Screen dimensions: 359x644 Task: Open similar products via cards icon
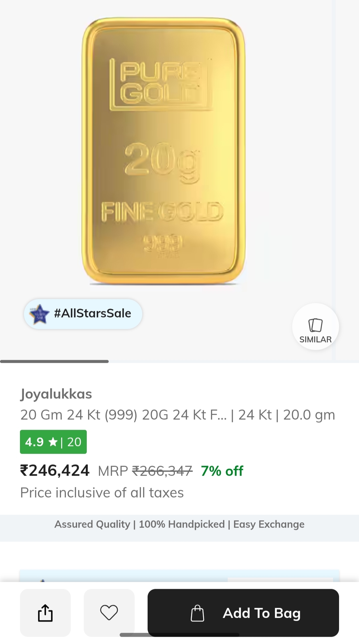point(315,325)
